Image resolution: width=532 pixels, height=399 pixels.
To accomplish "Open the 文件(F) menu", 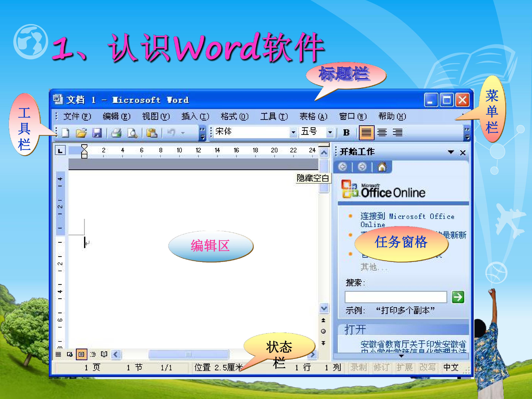I will (77, 116).
